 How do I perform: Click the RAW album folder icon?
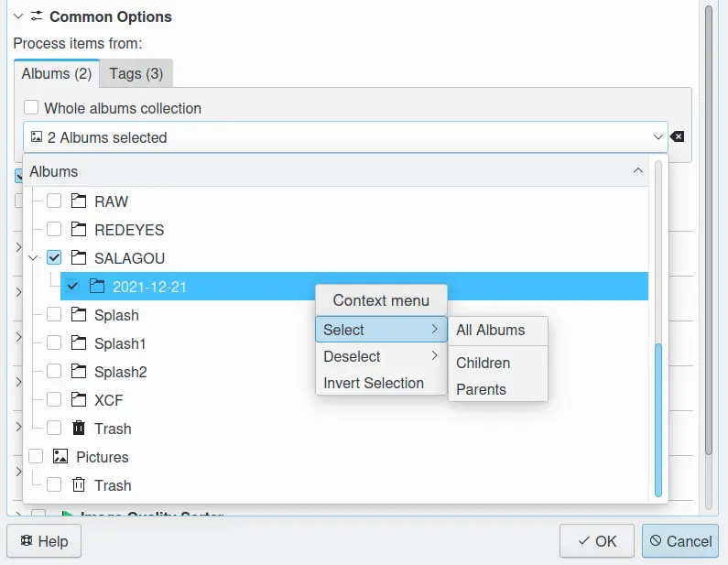pyautogui.click(x=79, y=201)
